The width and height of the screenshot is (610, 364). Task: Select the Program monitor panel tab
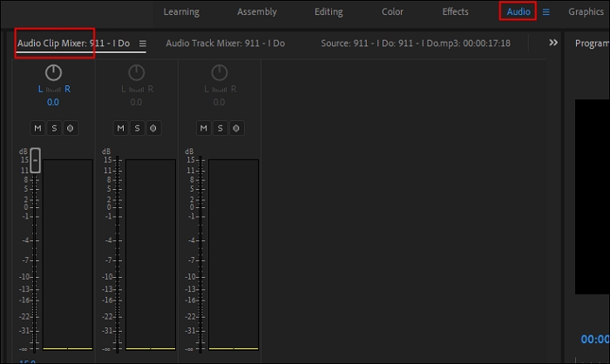(x=592, y=44)
